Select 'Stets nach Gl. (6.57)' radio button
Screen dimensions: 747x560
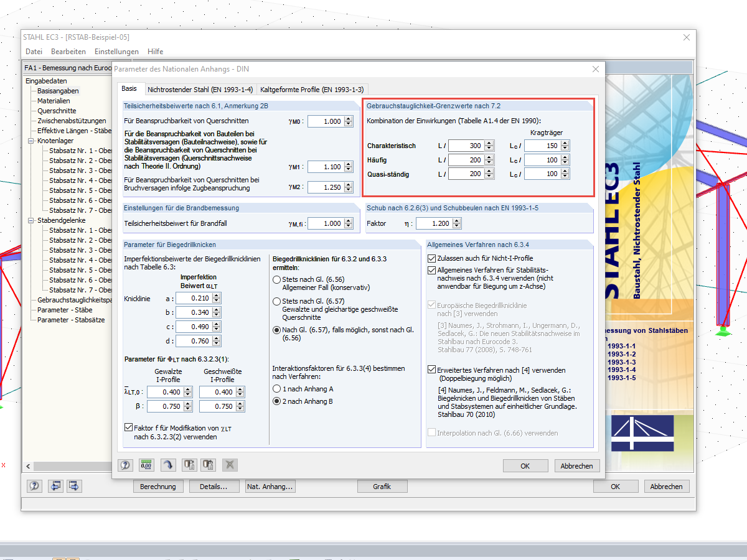(x=276, y=301)
